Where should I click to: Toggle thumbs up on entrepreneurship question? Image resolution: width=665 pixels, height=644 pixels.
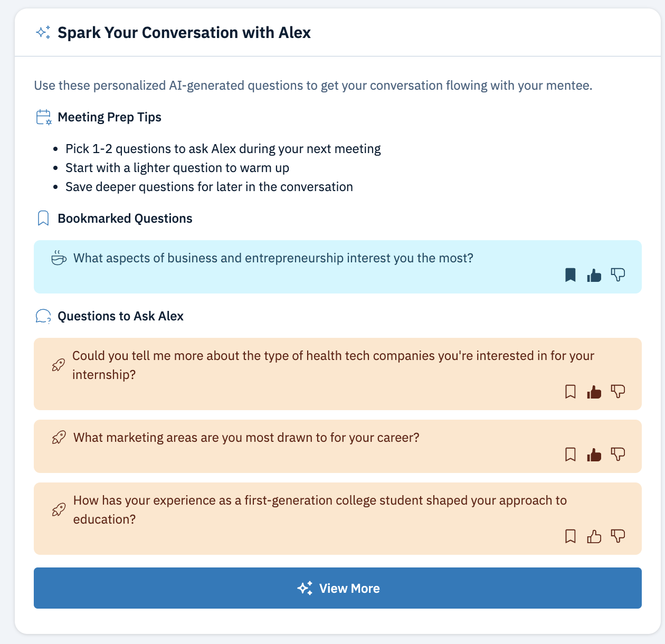[x=594, y=275]
